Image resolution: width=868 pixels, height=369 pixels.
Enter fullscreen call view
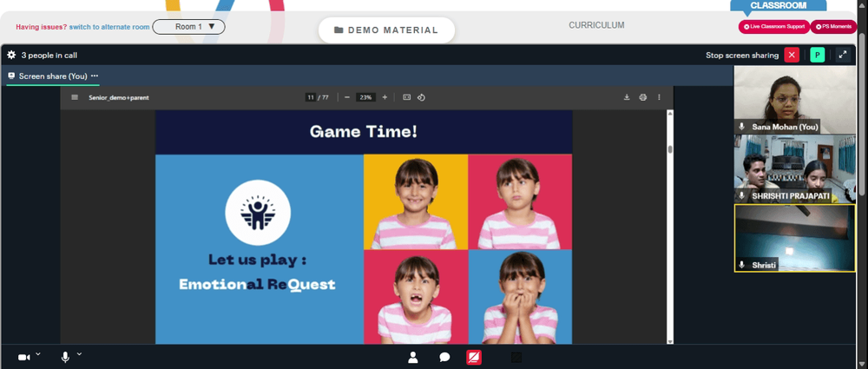(843, 55)
